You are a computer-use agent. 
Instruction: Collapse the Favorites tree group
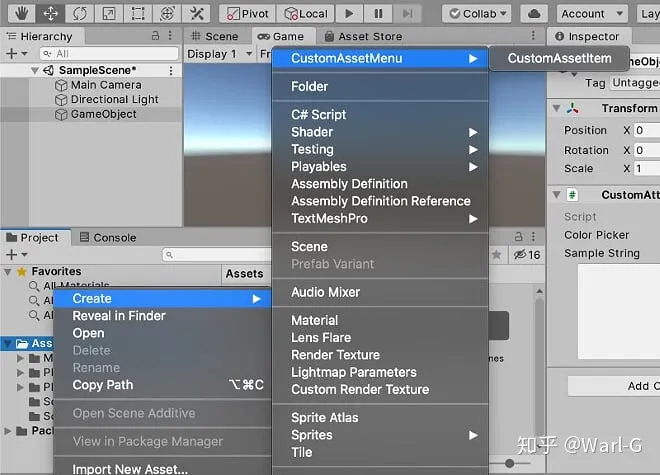point(8,272)
